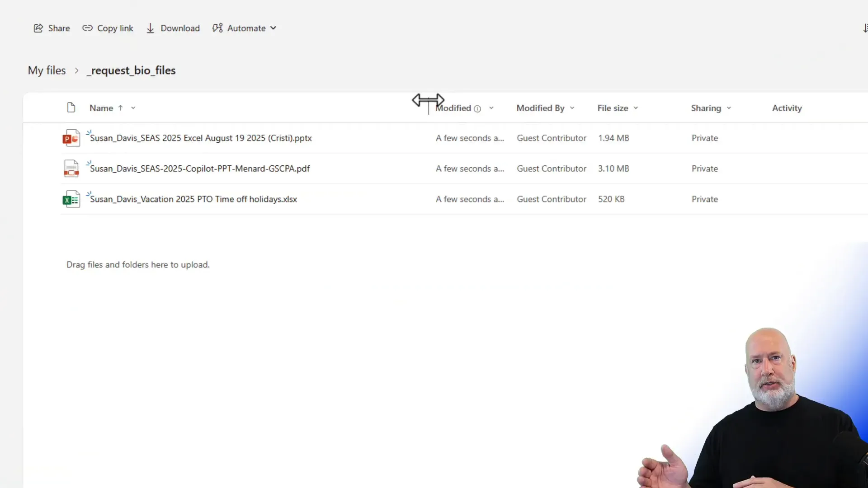Click the PowerPoint icon for Susan_Davis_SEAS pptx file
This screenshot has width=868, height=488.
tap(71, 138)
